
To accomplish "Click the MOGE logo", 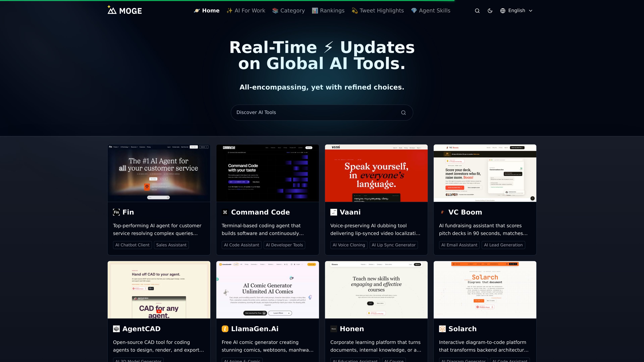I will click(124, 10).
